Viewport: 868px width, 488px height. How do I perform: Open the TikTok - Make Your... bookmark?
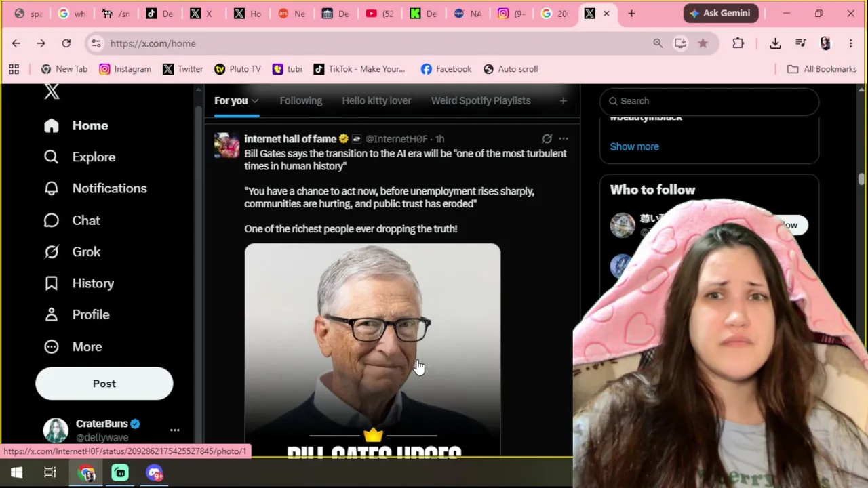pos(359,69)
